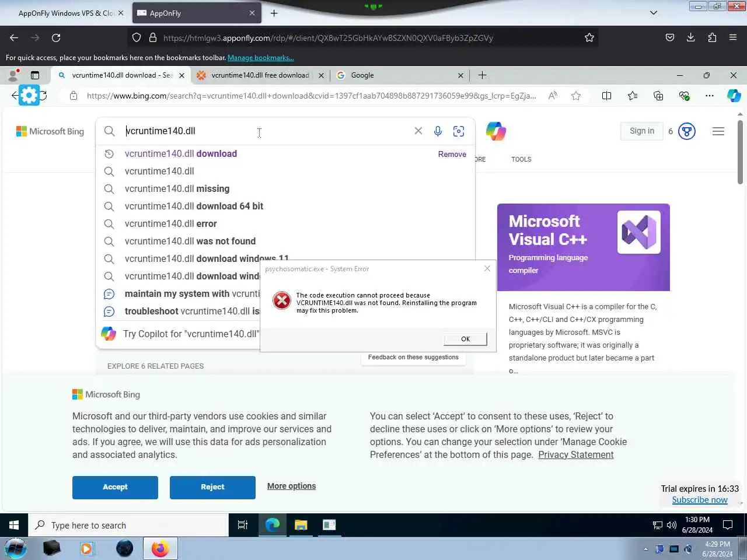This screenshot has width=747, height=560.
Task: Expand the Firefox list all tabs chevron
Action: pyautogui.click(x=654, y=13)
